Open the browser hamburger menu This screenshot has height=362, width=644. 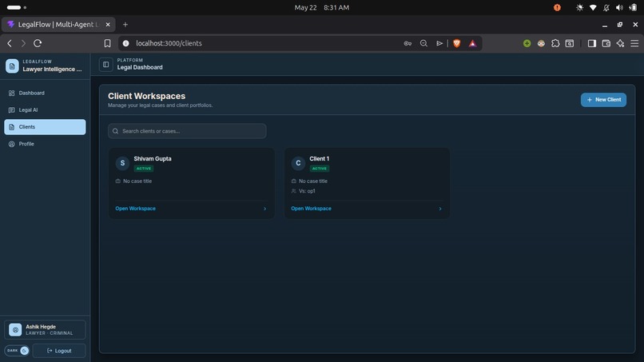pyautogui.click(x=634, y=43)
